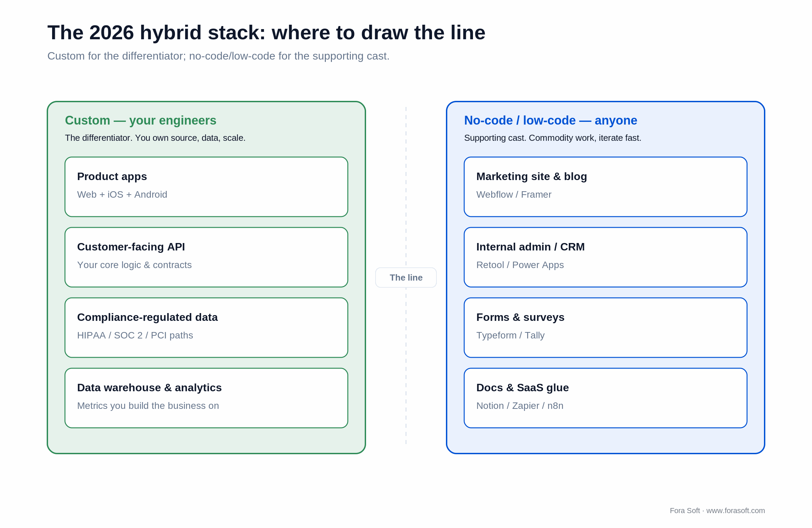Select the 'Marketing site & blog' card title

(532, 176)
